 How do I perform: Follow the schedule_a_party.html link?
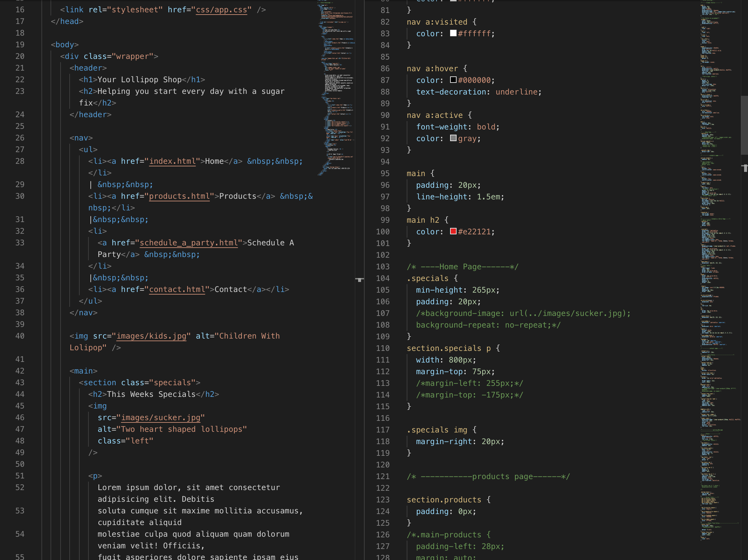(x=188, y=243)
